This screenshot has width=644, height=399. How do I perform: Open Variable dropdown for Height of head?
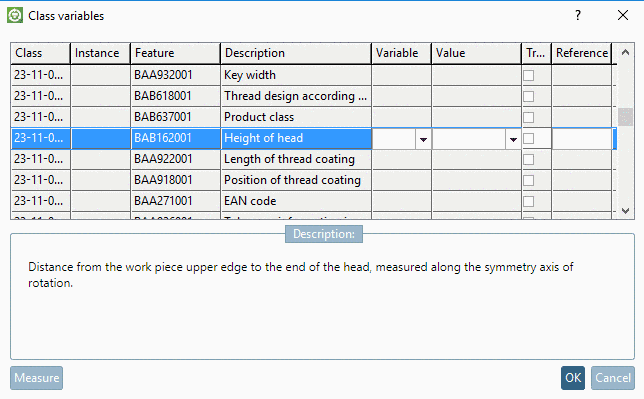[423, 139]
